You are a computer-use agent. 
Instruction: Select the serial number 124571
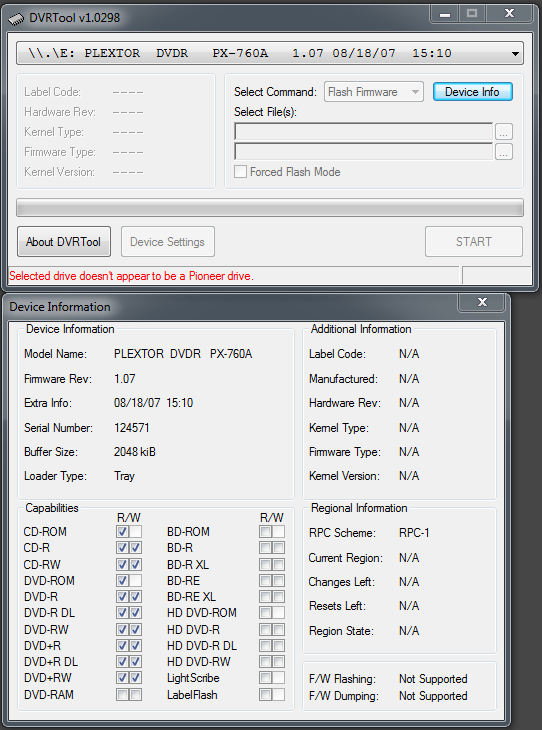point(132,428)
